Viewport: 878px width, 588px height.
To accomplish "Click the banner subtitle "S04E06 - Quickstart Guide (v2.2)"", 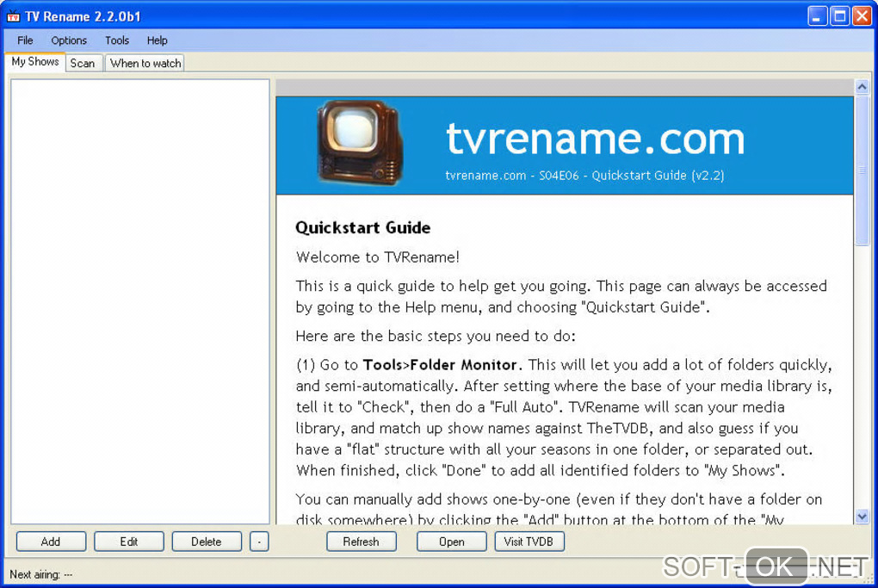I will pyautogui.click(x=632, y=176).
